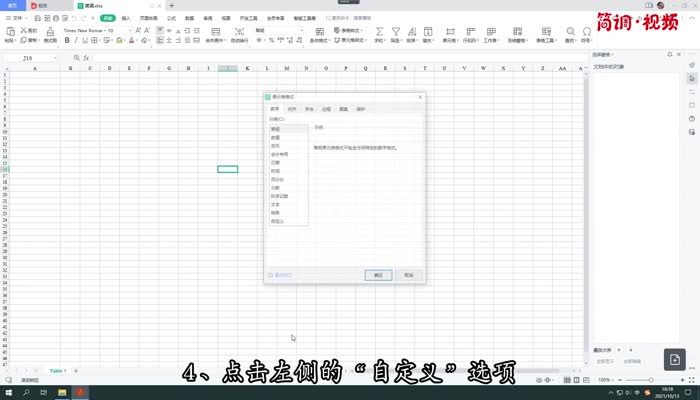Click the 确定 button in dialog
This screenshot has width=700, height=400.
pos(378,274)
